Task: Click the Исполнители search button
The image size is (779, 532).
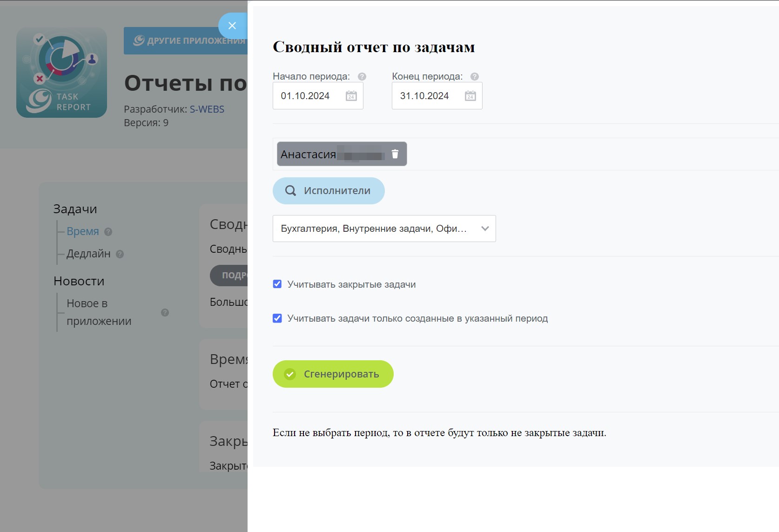Action: click(x=329, y=191)
